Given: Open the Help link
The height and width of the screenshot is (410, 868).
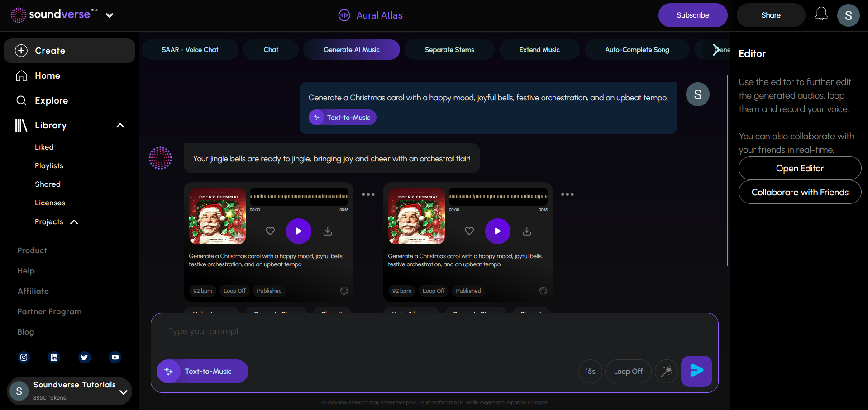Looking at the screenshot, I should pos(26,271).
